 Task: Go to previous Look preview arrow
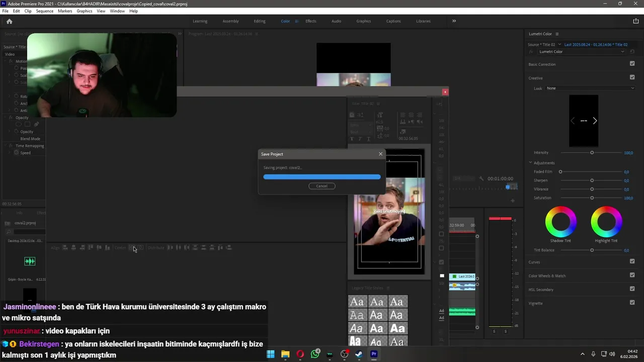573,121
